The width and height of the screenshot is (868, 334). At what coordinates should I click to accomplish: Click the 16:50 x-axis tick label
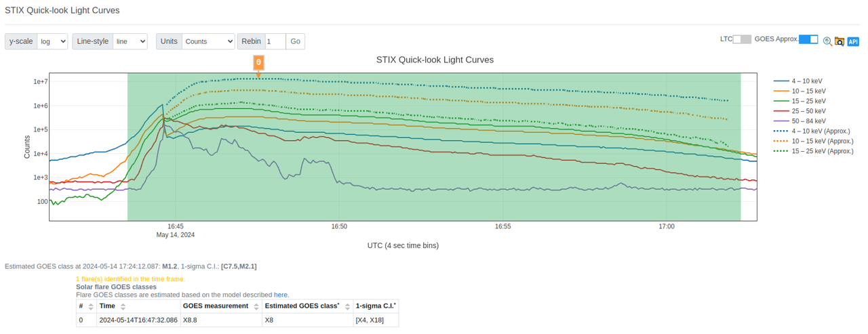[x=339, y=227]
